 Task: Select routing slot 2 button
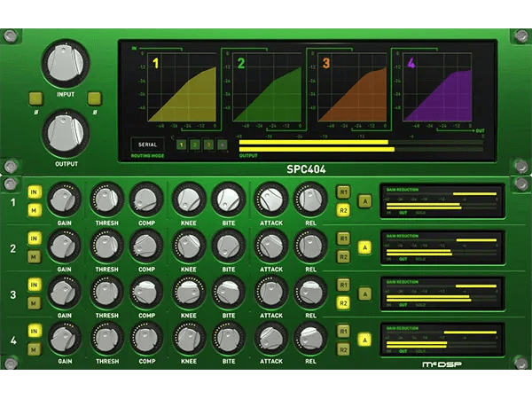pos(195,145)
